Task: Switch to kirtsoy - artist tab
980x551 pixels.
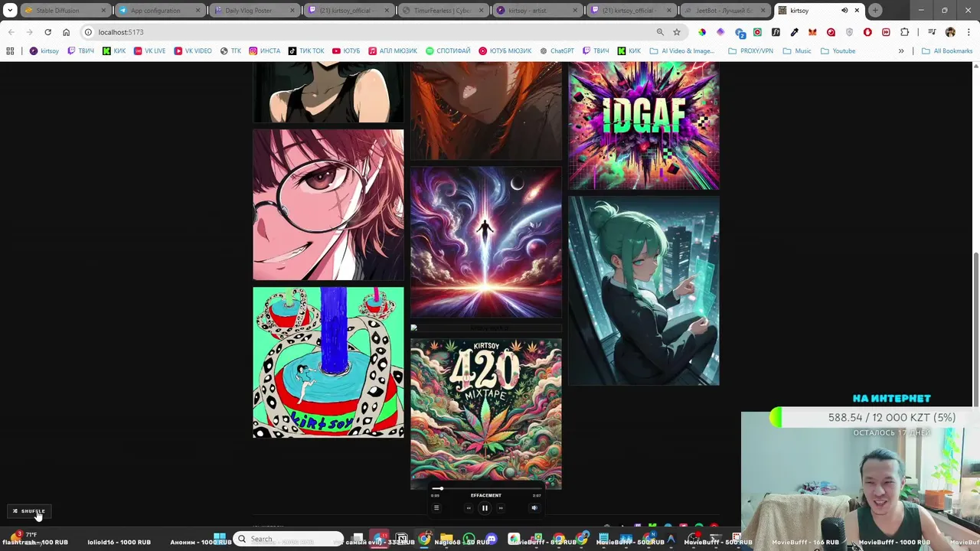Action: 538,11
